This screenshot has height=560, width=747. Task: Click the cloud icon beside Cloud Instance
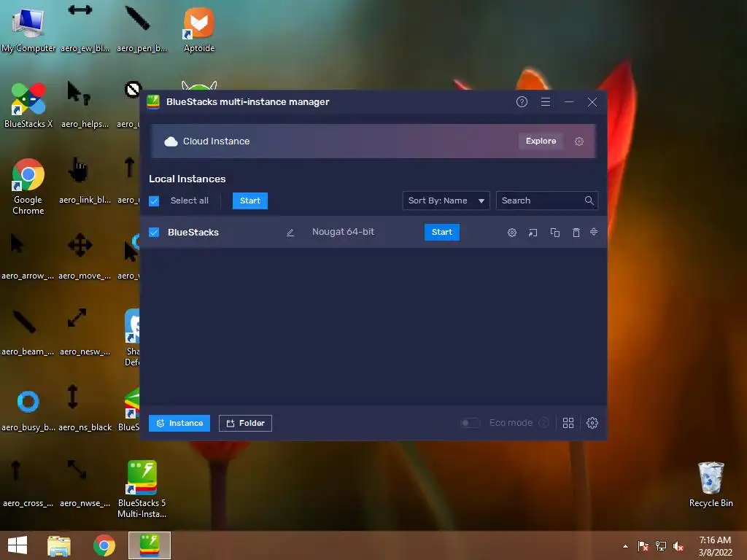point(171,141)
